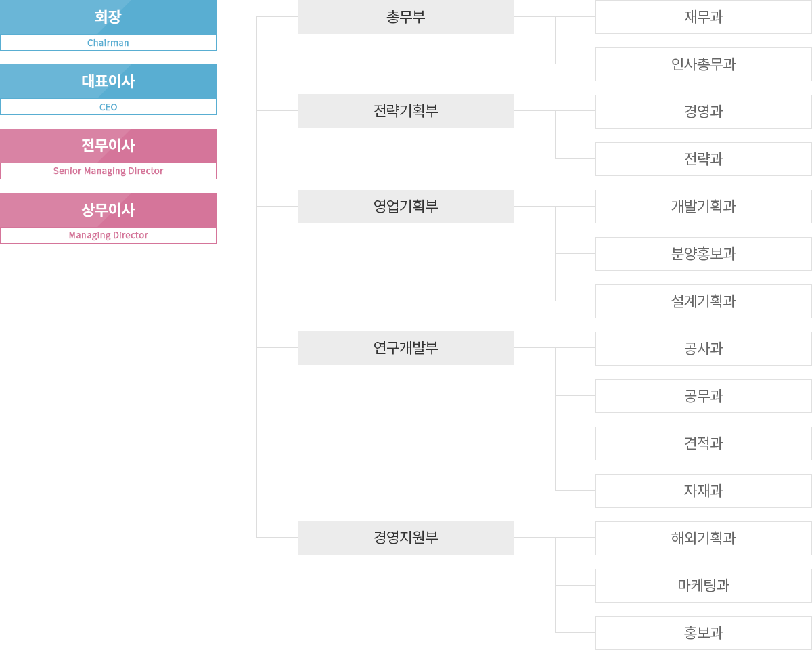Select the 전략기획부 department node

click(x=406, y=111)
